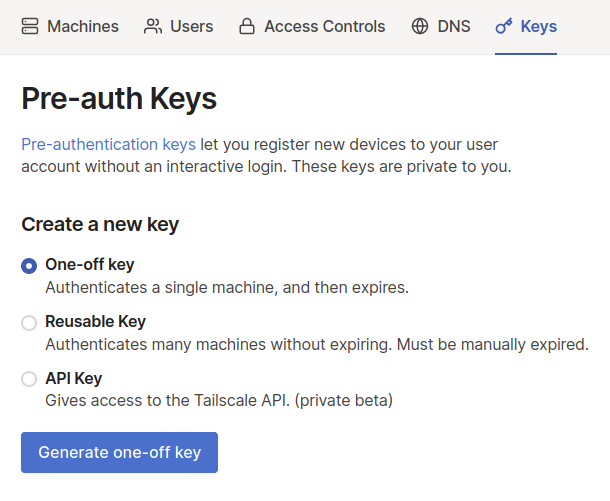The image size is (610, 501).
Task: Click the "Pre-auth Keys" page heading
Action: [x=119, y=99]
